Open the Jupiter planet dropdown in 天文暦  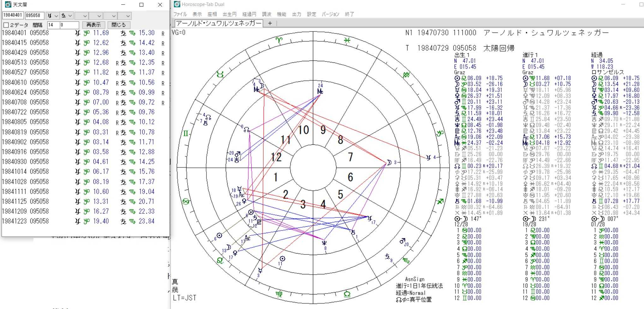point(52,15)
